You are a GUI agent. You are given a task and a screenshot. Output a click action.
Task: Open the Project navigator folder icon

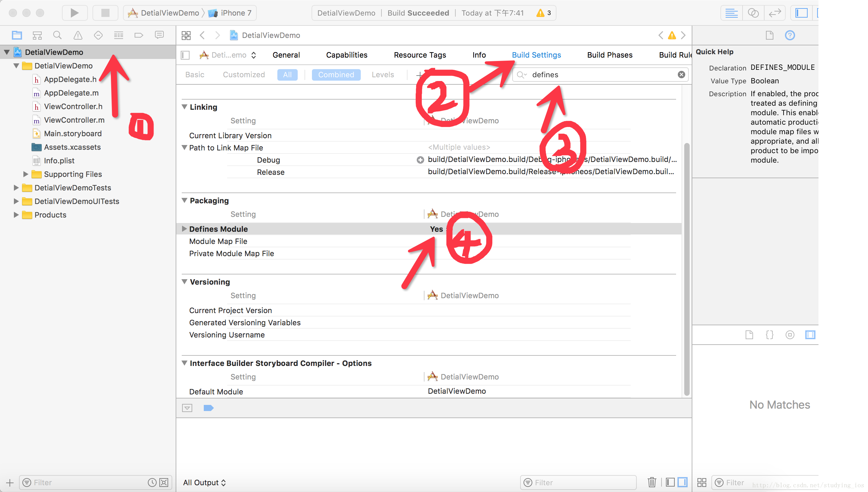(17, 35)
